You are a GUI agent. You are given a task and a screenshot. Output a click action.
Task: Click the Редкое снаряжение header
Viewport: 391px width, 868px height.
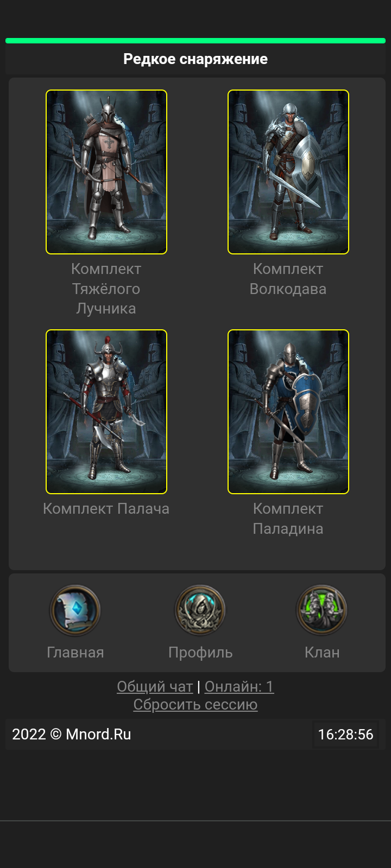[195, 59]
